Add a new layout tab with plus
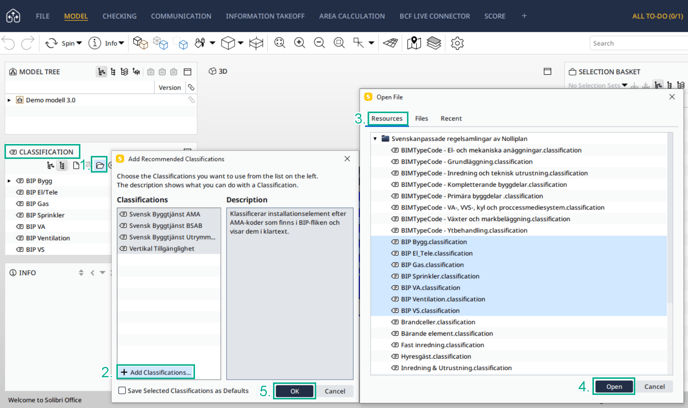This screenshot has height=408, width=688. pyautogui.click(x=524, y=16)
